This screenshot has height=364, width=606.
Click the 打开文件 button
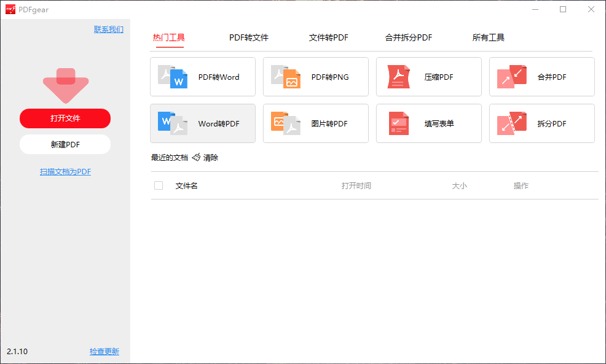click(65, 118)
